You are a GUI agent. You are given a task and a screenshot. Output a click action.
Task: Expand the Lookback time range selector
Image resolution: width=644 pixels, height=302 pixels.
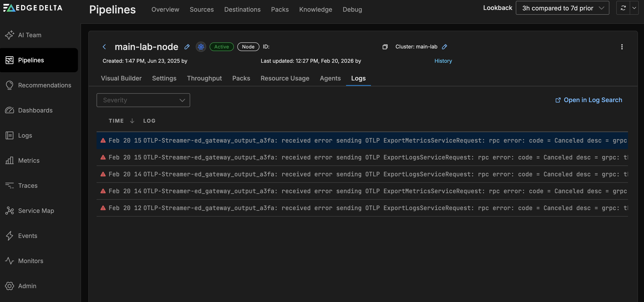(x=562, y=8)
